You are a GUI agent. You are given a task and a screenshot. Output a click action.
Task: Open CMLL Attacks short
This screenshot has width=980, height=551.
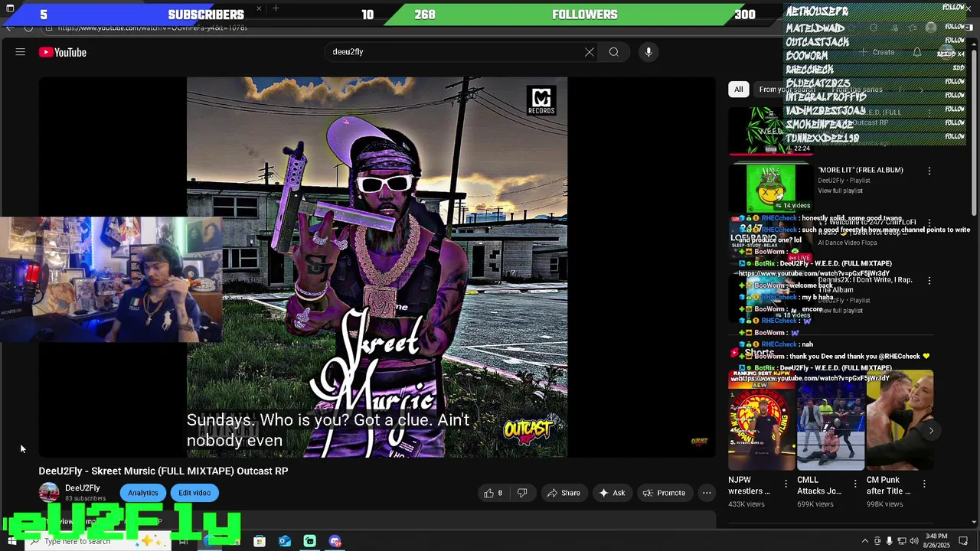click(831, 420)
